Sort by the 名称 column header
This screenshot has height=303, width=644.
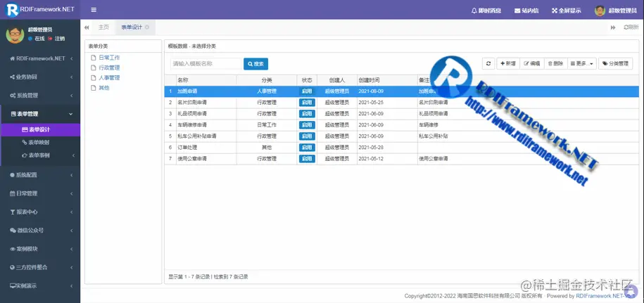pyautogui.click(x=206, y=80)
